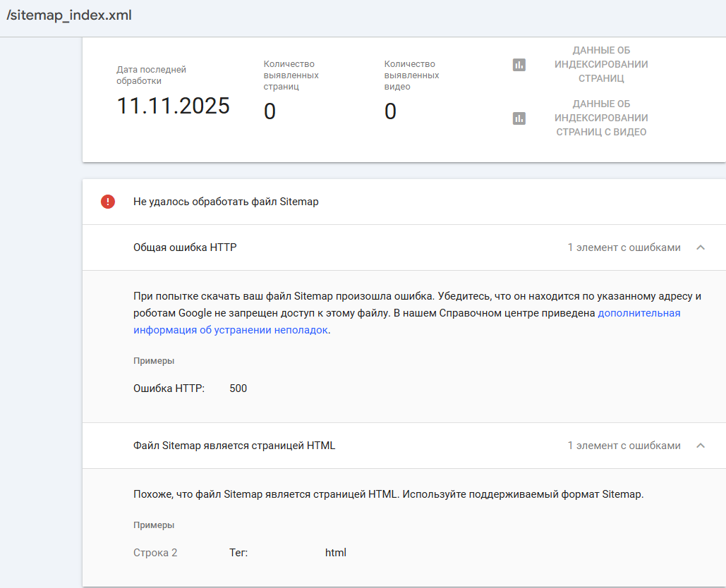726x588 pixels.
Task: Click the Тег: label
Action: (238, 553)
